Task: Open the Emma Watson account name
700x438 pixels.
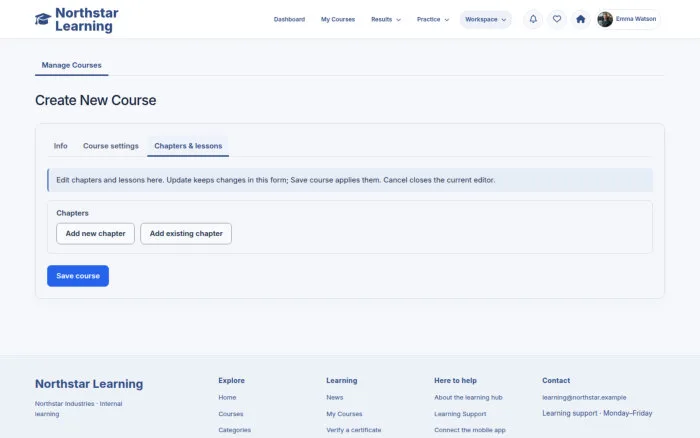Action: tap(636, 19)
